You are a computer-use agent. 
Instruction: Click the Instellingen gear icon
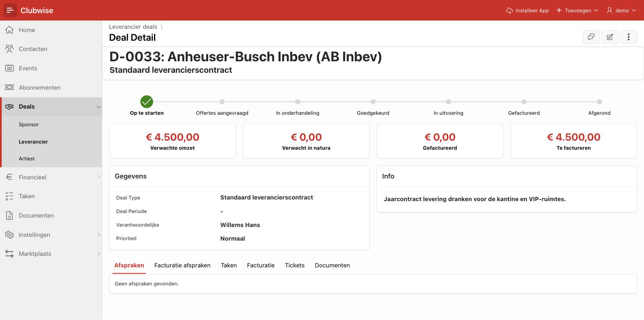click(x=9, y=234)
